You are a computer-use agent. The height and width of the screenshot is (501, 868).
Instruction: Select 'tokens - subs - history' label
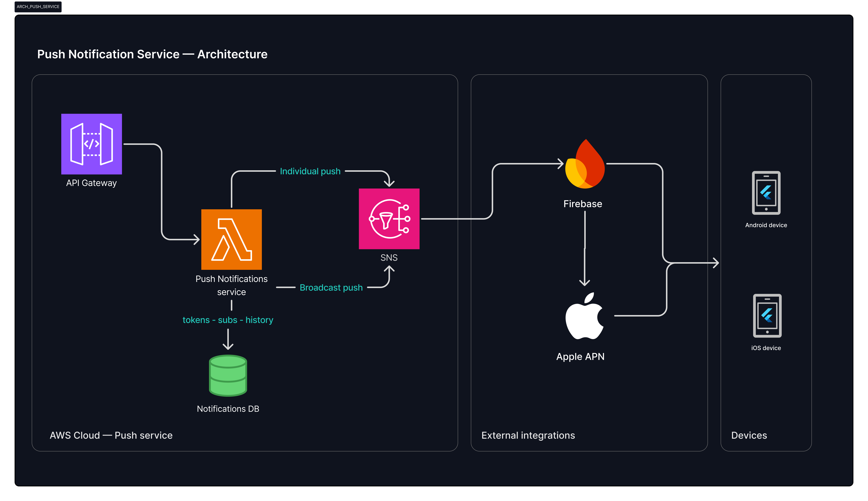coord(228,320)
